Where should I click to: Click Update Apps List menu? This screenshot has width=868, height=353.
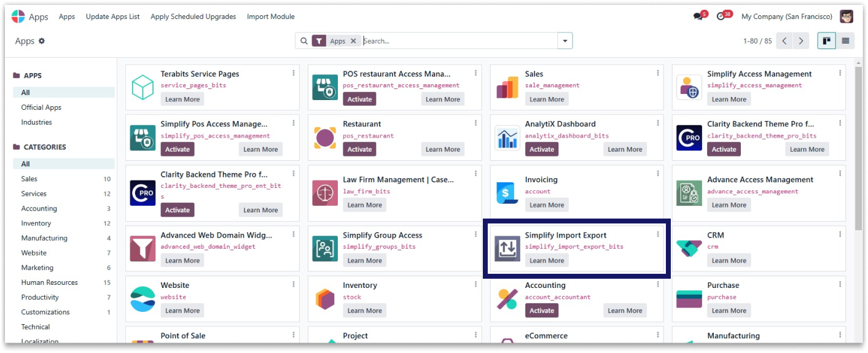(x=113, y=17)
